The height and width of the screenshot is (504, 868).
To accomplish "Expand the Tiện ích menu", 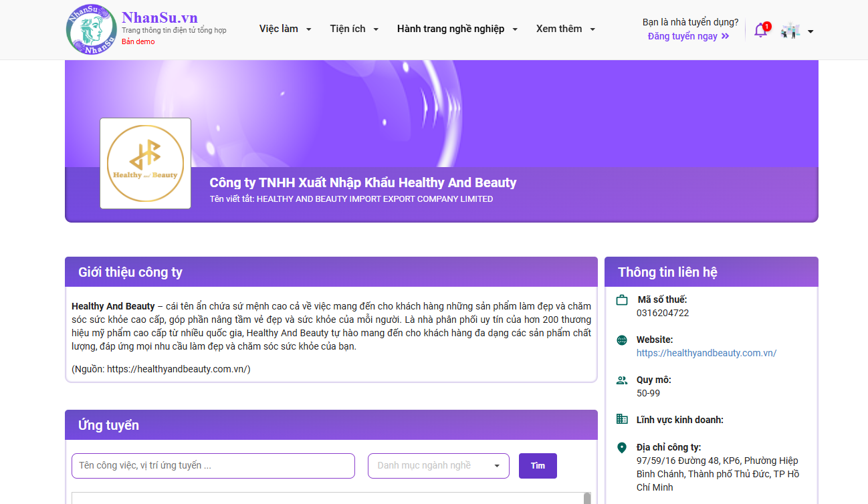I will [x=354, y=29].
